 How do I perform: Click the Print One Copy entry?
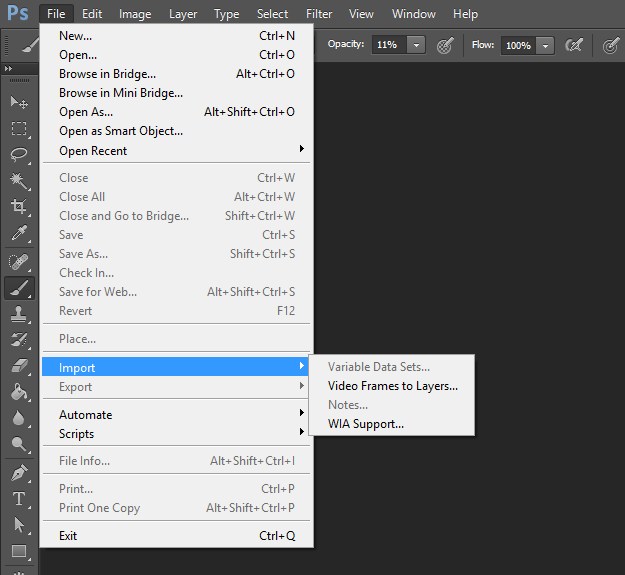coord(176,508)
